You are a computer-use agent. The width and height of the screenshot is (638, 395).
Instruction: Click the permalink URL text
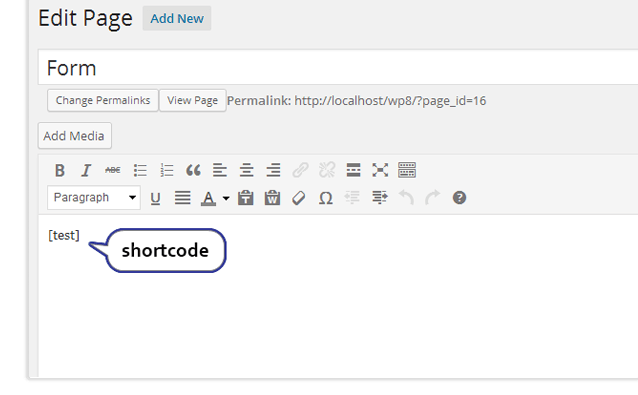point(390,100)
